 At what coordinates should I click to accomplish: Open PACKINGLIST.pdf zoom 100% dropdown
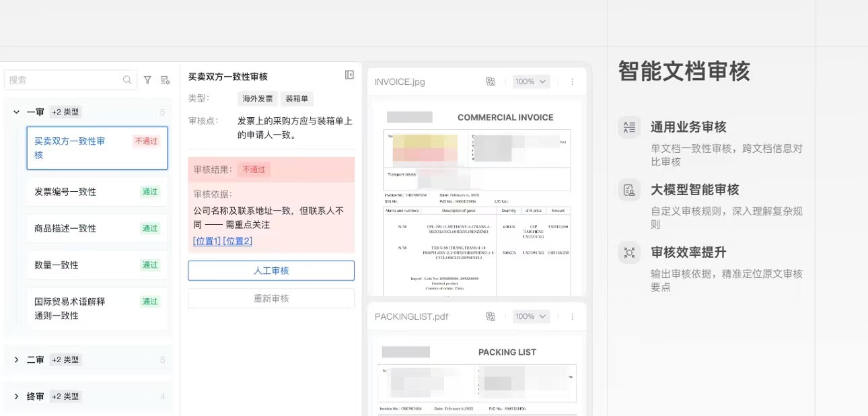coord(532,316)
